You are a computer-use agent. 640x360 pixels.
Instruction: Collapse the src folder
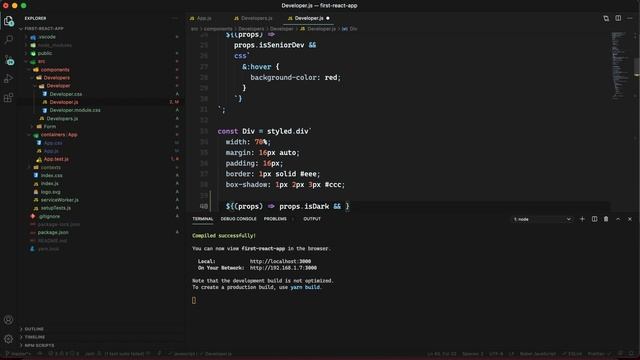(x=41, y=62)
